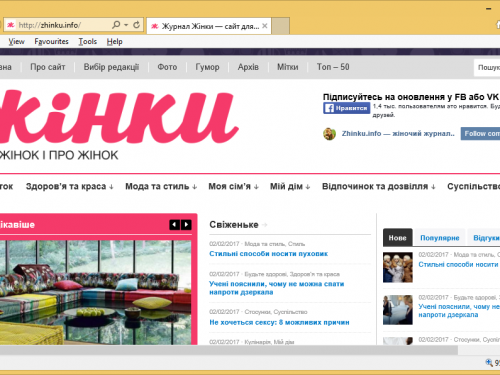The image size is (500, 375).
Task: Click the Zhinku.info VK avatar icon
Action: click(x=329, y=134)
